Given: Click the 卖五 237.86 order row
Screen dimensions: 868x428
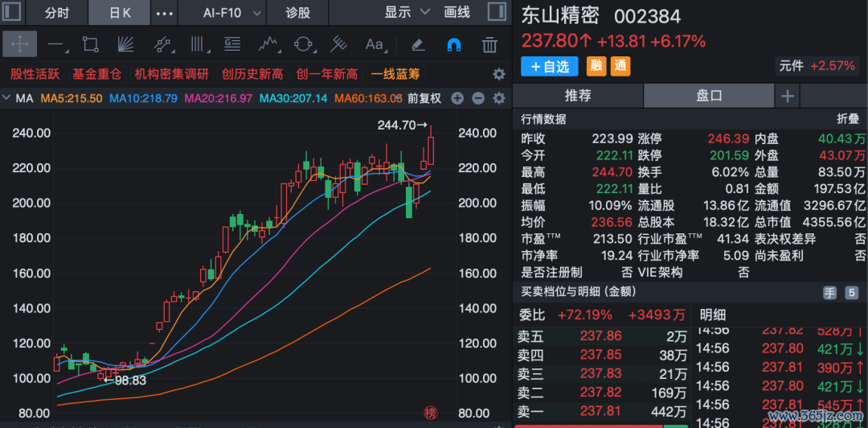Looking at the screenshot, I should [602, 335].
